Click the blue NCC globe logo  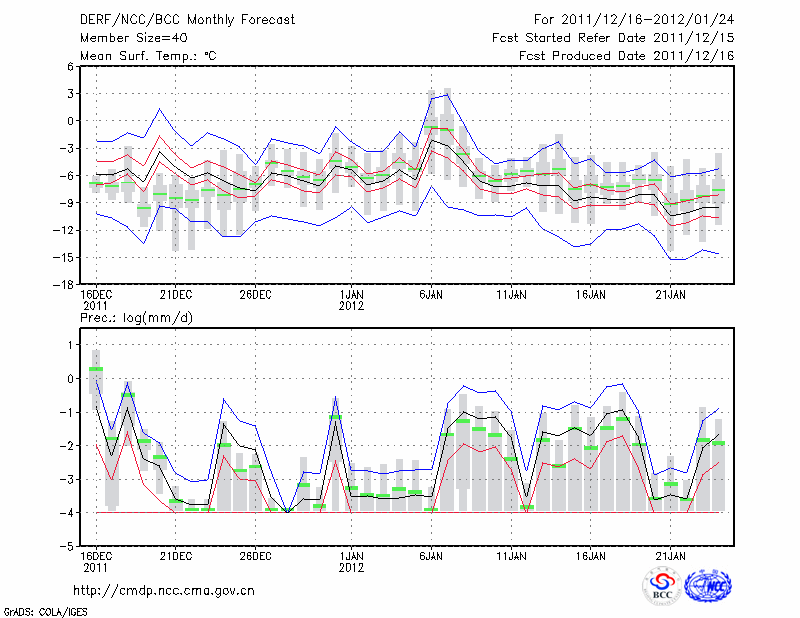point(707,586)
